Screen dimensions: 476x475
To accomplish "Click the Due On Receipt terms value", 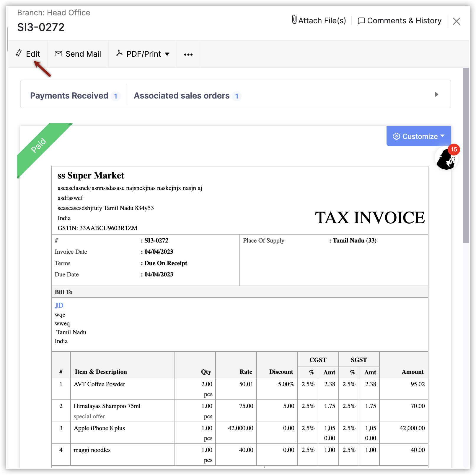I will 166,263.
